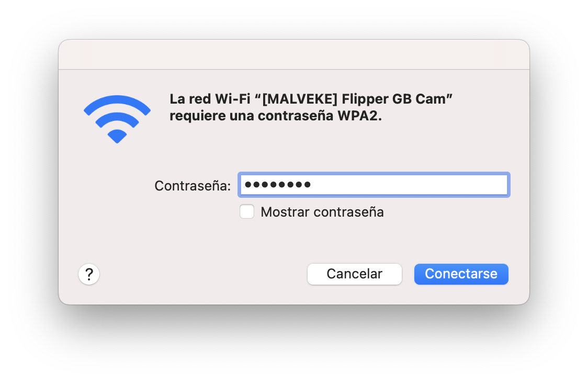Click the WPA2 password requirement heading
The image size is (588, 382).
tap(311, 107)
